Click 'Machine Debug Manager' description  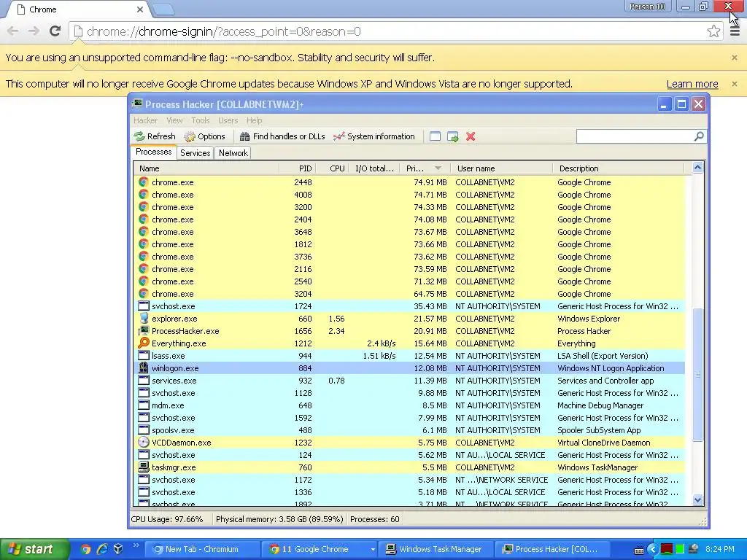coord(600,405)
